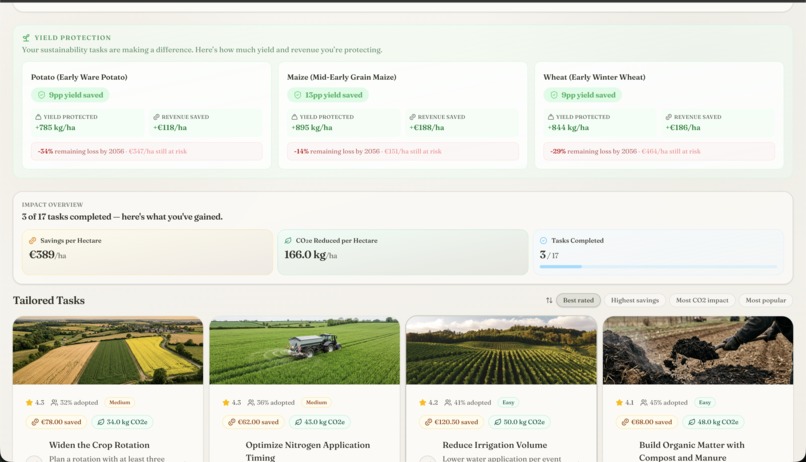Click the compost shoveling thumbnail image
Screen dimensions: 806x462
(698, 350)
